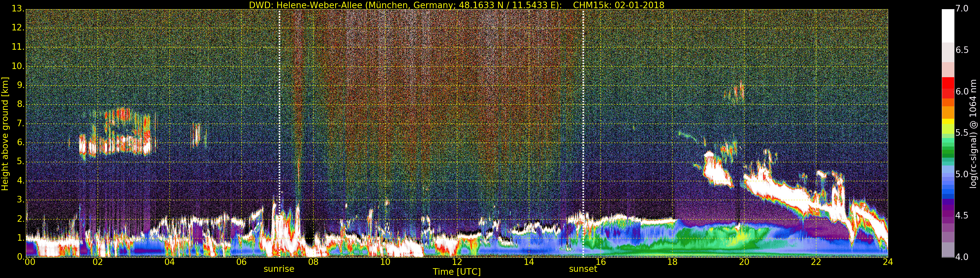
Task: Select the '04' time axis tick
Action: [x=170, y=262]
